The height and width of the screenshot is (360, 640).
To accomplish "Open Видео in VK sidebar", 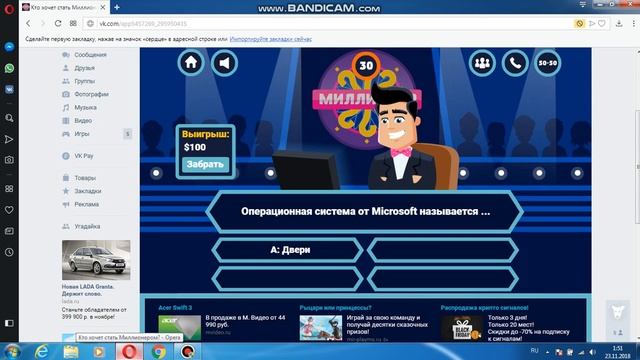I will [83, 120].
